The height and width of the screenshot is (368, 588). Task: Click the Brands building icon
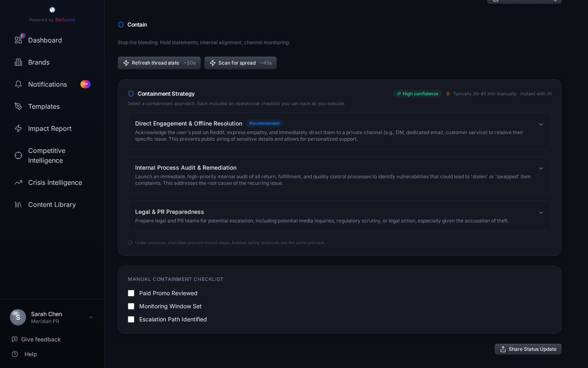click(18, 62)
